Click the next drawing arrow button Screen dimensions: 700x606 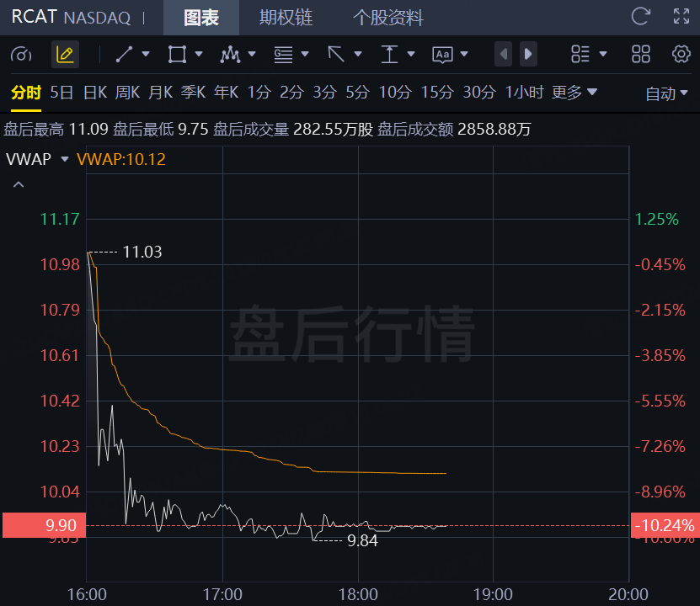click(528, 55)
